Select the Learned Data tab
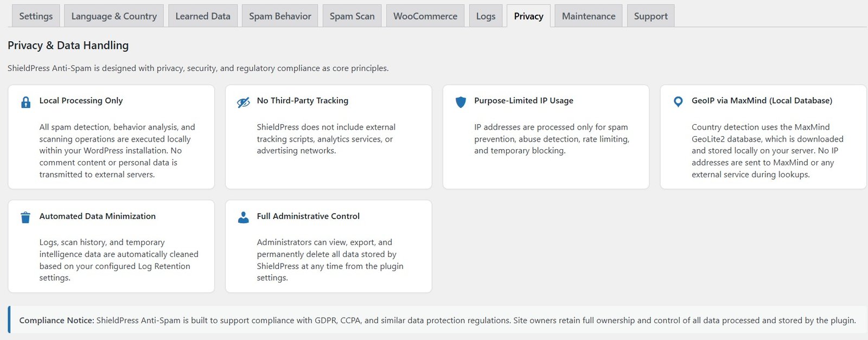 click(x=202, y=16)
